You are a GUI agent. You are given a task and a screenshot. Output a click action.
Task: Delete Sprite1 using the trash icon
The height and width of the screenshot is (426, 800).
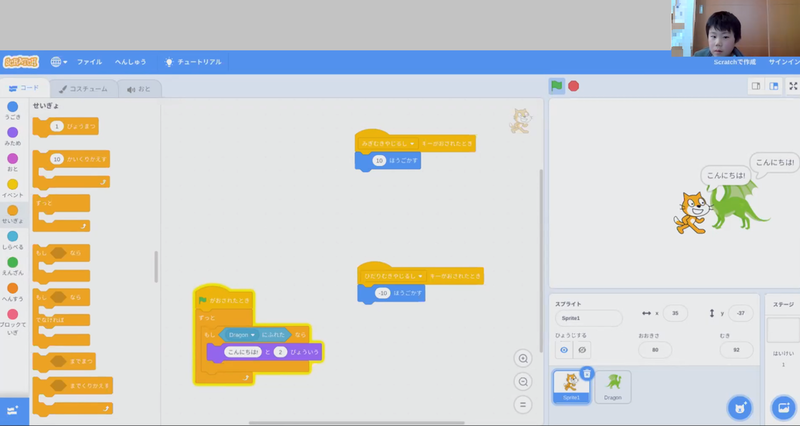click(x=587, y=373)
